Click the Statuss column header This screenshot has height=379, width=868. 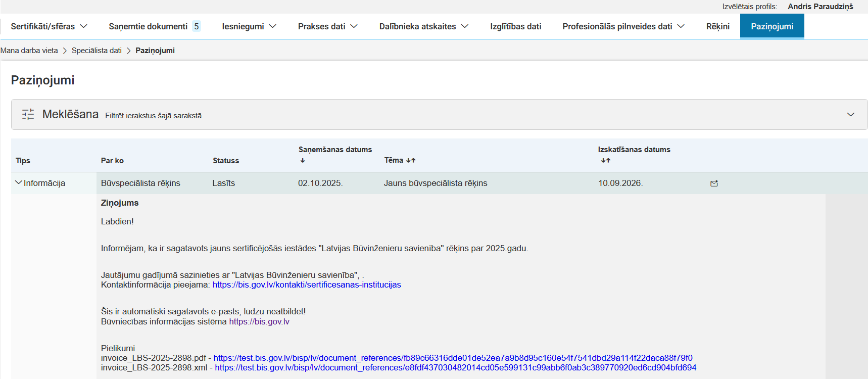(x=226, y=161)
